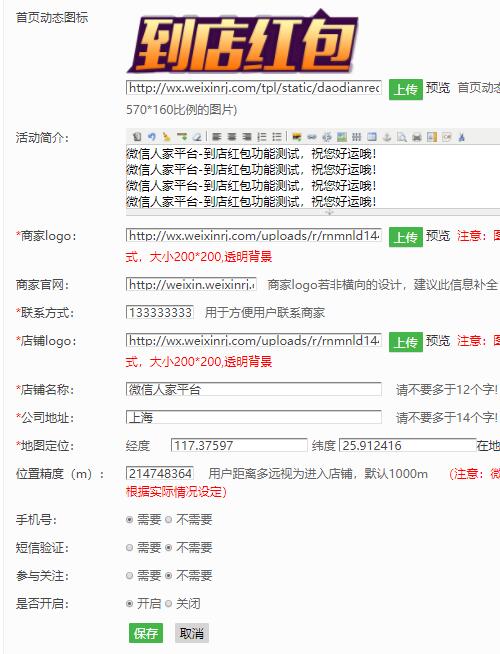This screenshot has width=500, height=654.
Task: Click the printer icon in editor toolbar
Action: [x=417, y=136]
